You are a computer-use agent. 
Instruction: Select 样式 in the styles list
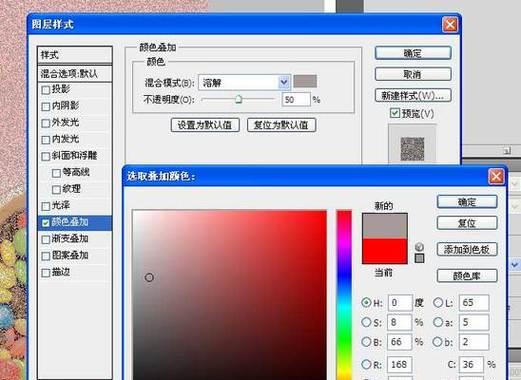[75, 55]
